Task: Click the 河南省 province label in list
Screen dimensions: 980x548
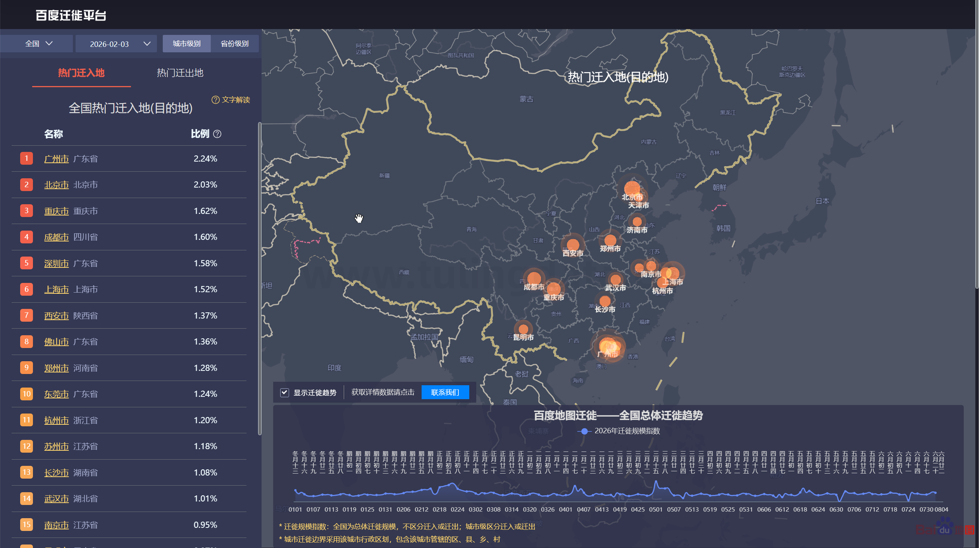Action: 86,368
